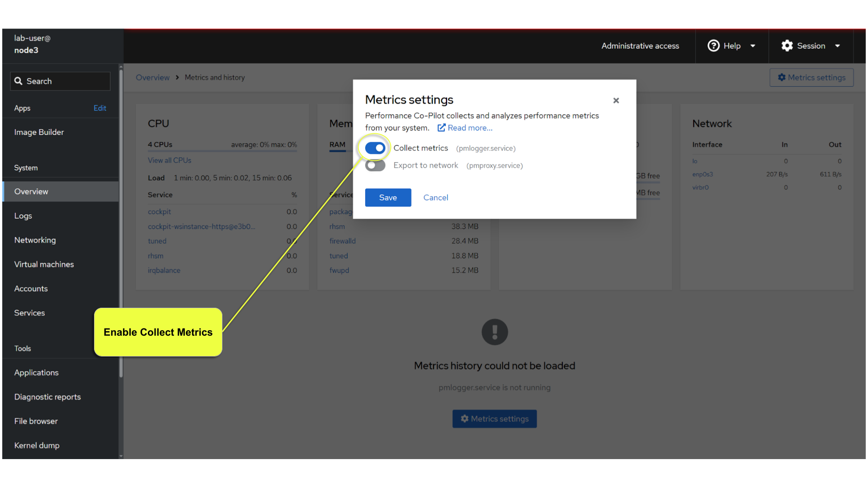Click the Help question mark icon

coord(713,46)
